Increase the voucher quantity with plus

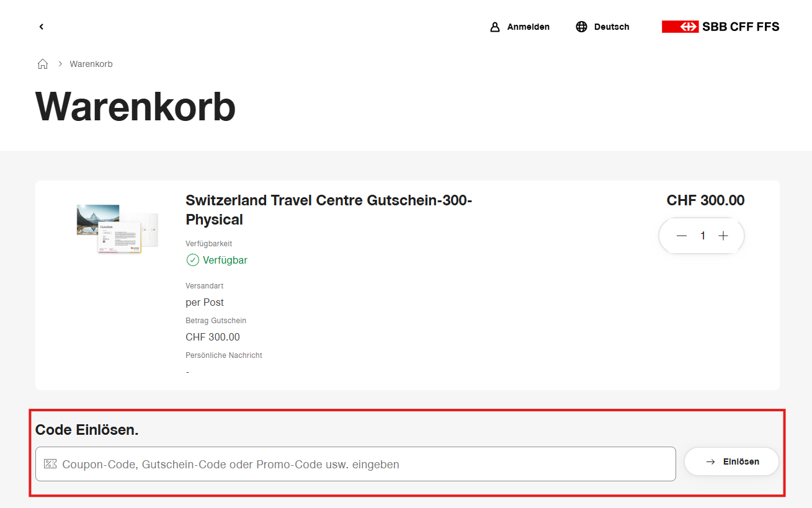pyautogui.click(x=723, y=236)
